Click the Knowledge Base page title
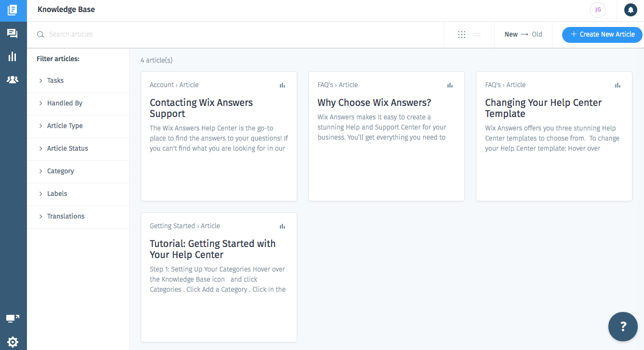 pyautogui.click(x=66, y=10)
